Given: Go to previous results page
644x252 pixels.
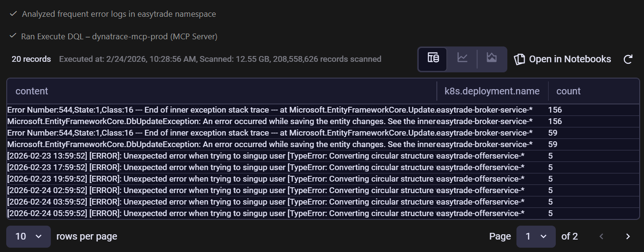Looking at the screenshot, I should tap(602, 236).
